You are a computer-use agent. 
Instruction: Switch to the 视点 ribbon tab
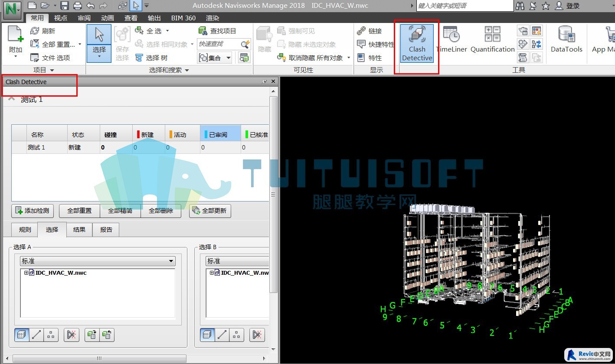(61, 18)
